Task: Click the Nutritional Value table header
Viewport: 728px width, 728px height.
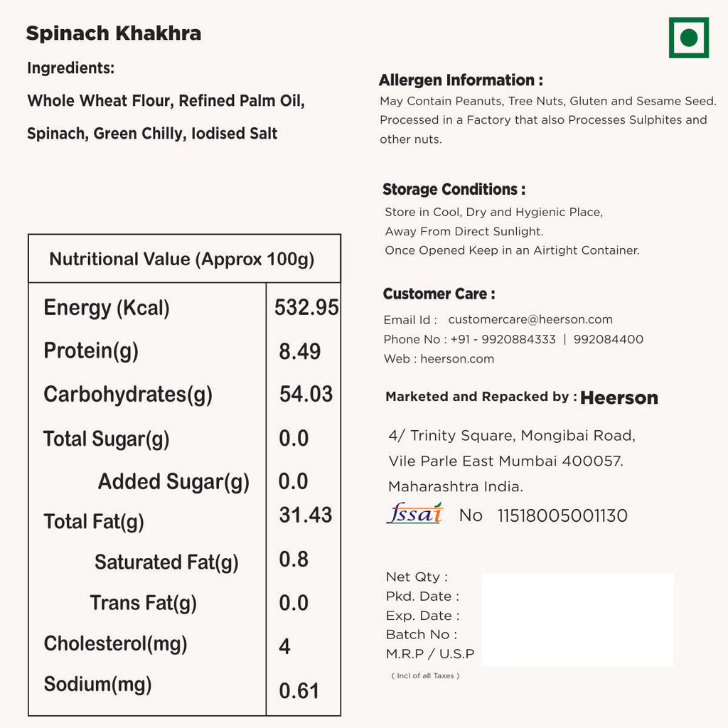Action: pos(182,259)
